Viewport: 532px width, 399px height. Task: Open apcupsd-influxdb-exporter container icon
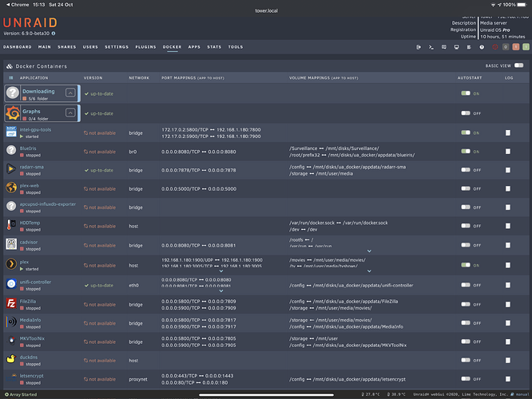(x=11, y=206)
